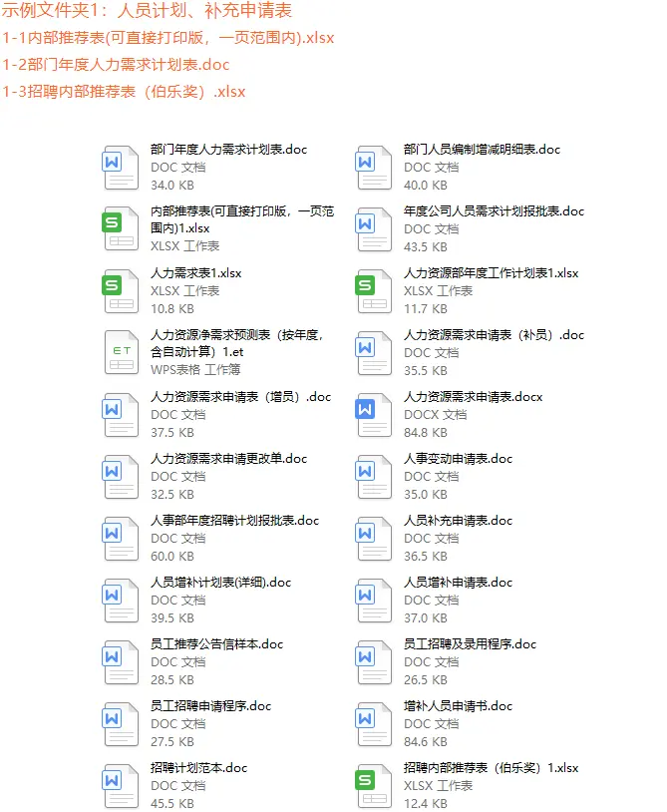Click the 43.5 KB size label
667x812 pixels.
tap(426, 247)
